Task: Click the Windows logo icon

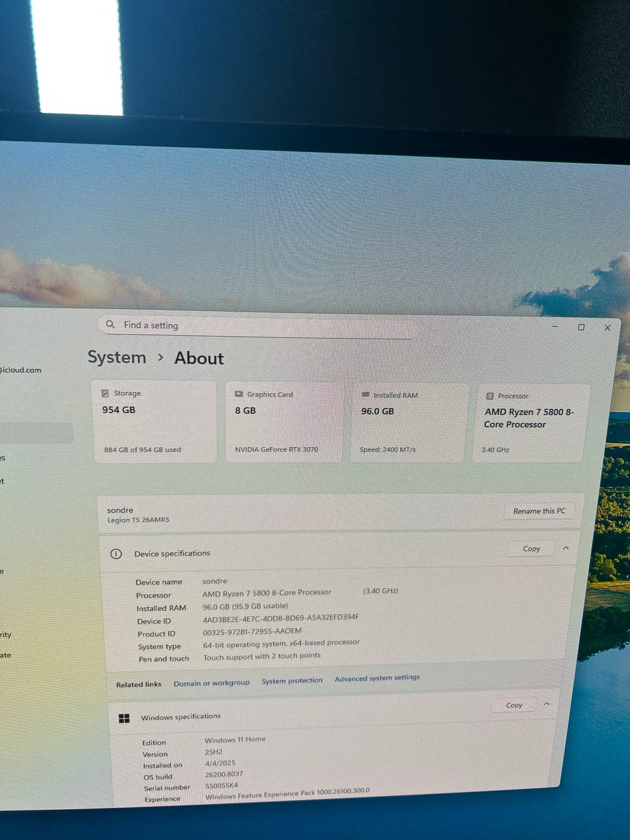Action: 124,719
